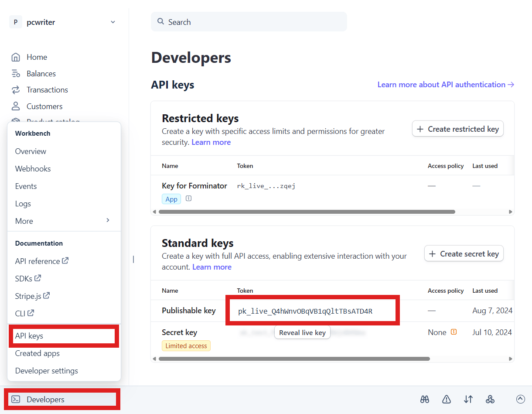
Task: Click Learn more about API authentication link
Action: [446, 85]
